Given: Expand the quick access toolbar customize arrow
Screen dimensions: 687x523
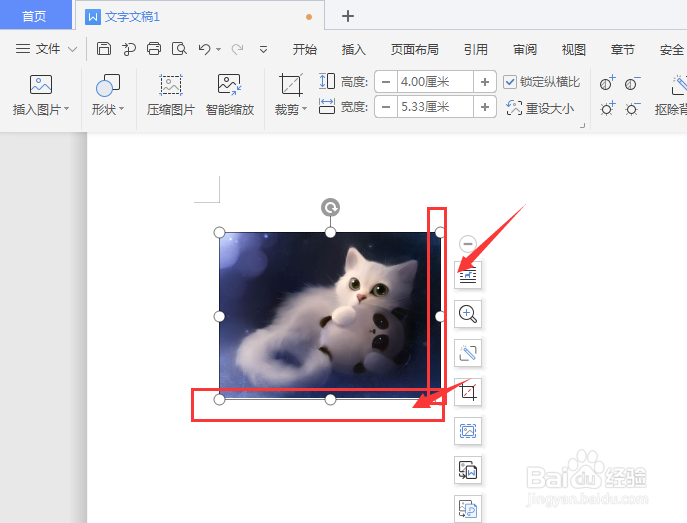Looking at the screenshot, I should [x=263, y=49].
